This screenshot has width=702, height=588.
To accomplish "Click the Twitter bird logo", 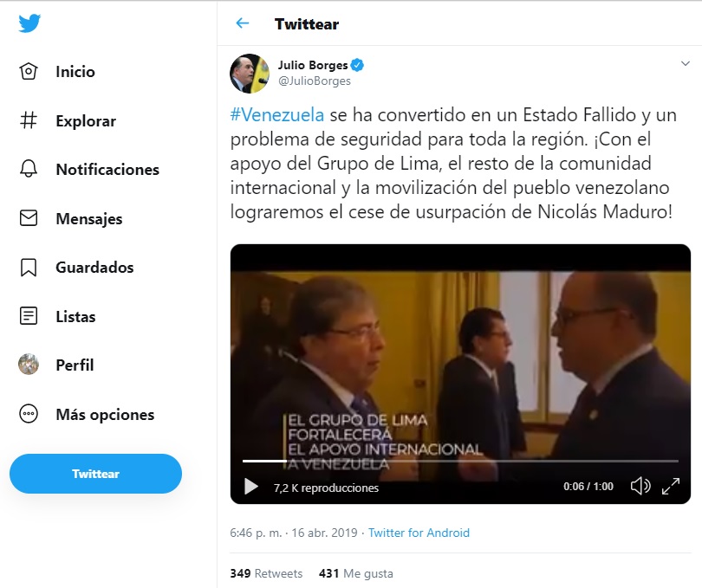I will click(29, 23).
